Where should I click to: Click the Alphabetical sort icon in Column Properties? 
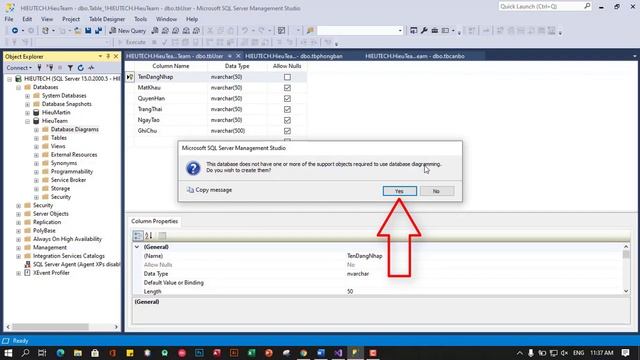pyautogui.click(x=149, y=236)
